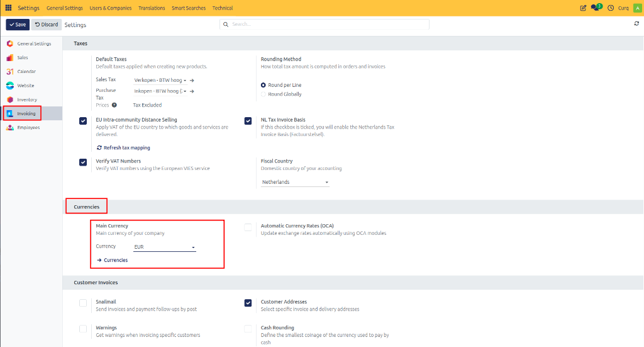This screenshot has width=644, height=347.
Task: Enable Automatic Currency Rates (OCA) checkbox
Action: [248, 227]
